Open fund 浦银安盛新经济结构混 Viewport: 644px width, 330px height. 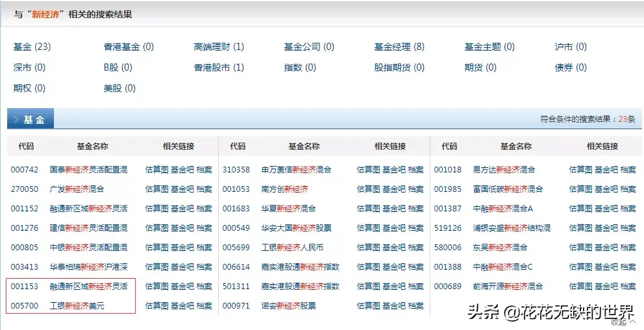[512, 228]
